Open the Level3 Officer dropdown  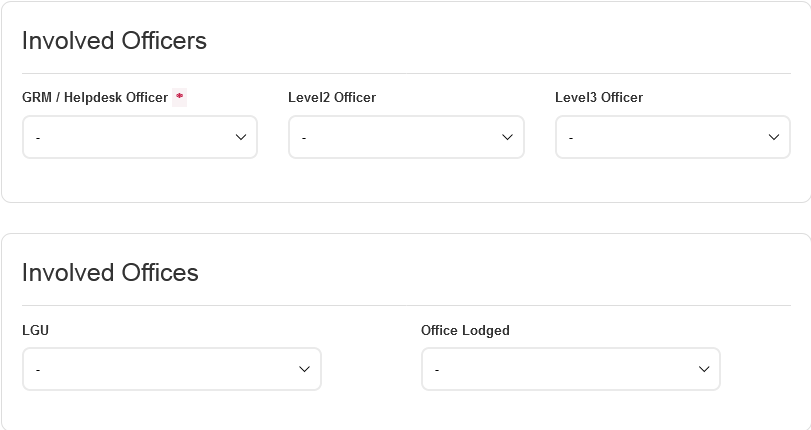tap(672, 137)
